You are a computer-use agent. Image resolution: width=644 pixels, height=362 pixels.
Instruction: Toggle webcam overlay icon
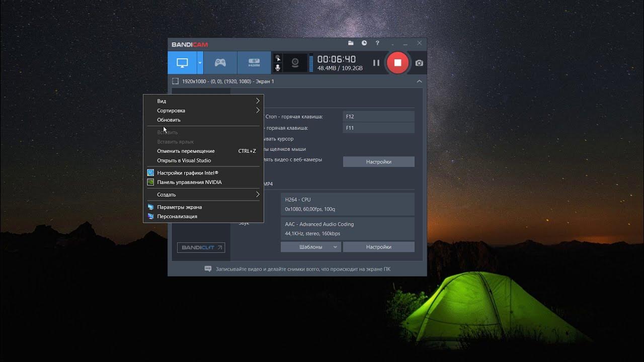pos(296,63)
